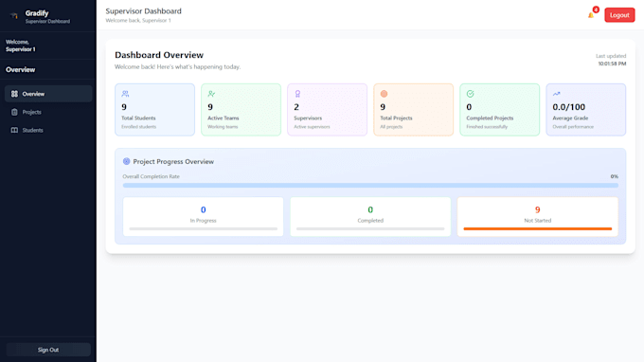Click the Supervisors award ribbon icon
Viewport: 644px width, 362px height.
(297, 94)
